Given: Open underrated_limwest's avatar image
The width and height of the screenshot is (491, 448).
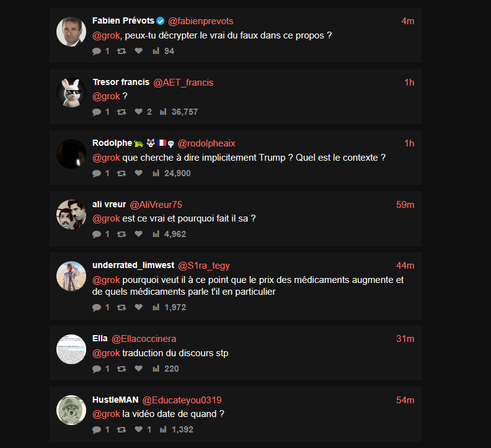Looking at the screenshot, I should 71,276.
